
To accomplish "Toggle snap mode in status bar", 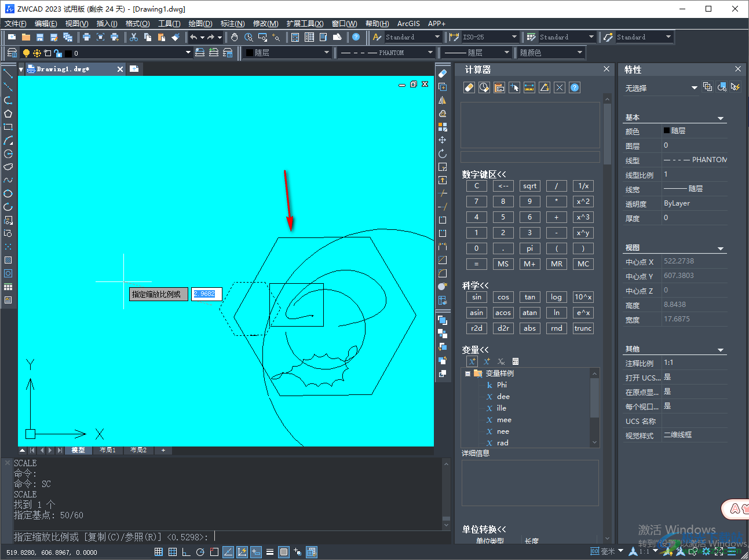I will pyautogui.click(x=158, y=552).
